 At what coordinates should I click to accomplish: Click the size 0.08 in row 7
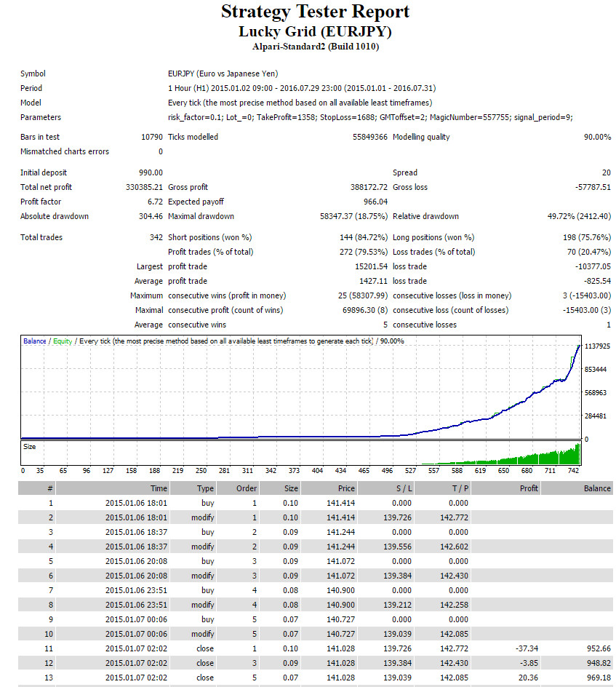[290, 590]
